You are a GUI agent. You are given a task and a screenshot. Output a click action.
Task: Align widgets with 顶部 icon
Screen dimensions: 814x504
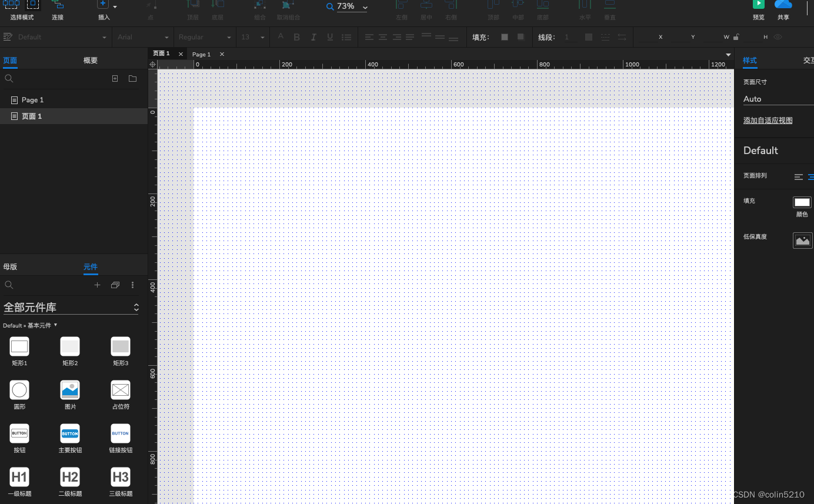point(493,5)
